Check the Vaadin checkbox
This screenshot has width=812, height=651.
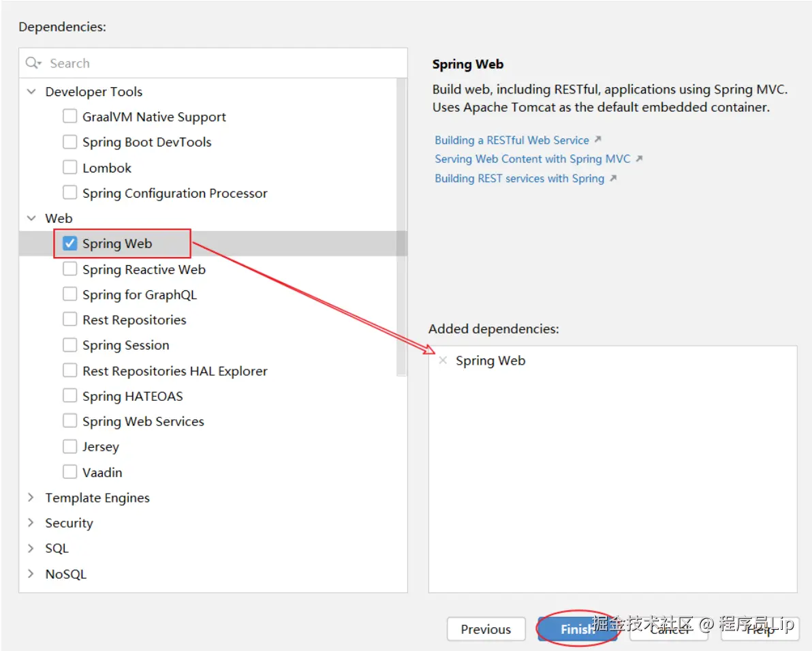[x=70, y=472]
